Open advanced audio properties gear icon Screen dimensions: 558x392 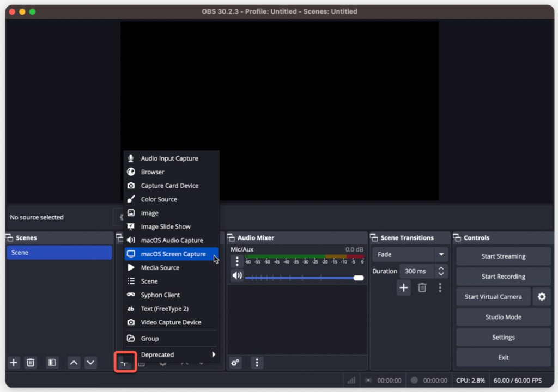[x=235, y=363]
